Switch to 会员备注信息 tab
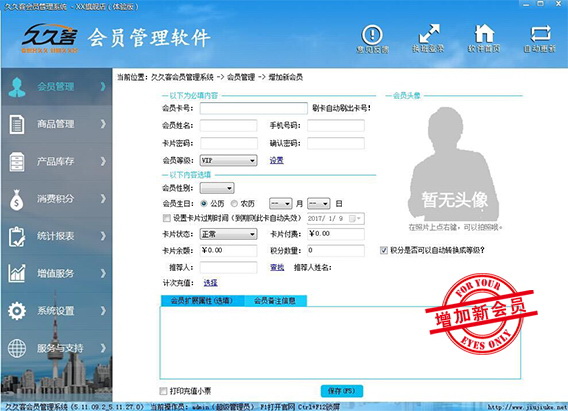The image size is (568, 411). coord(275,301)
